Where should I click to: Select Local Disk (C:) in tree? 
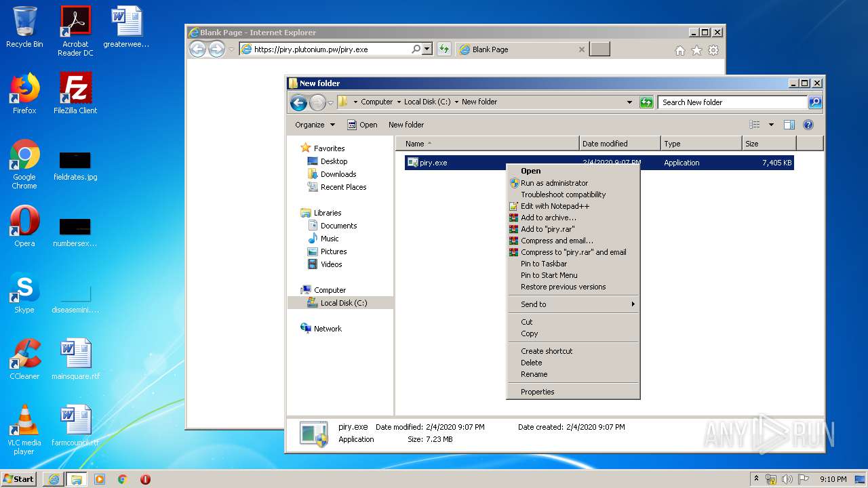tap(340, 303)
